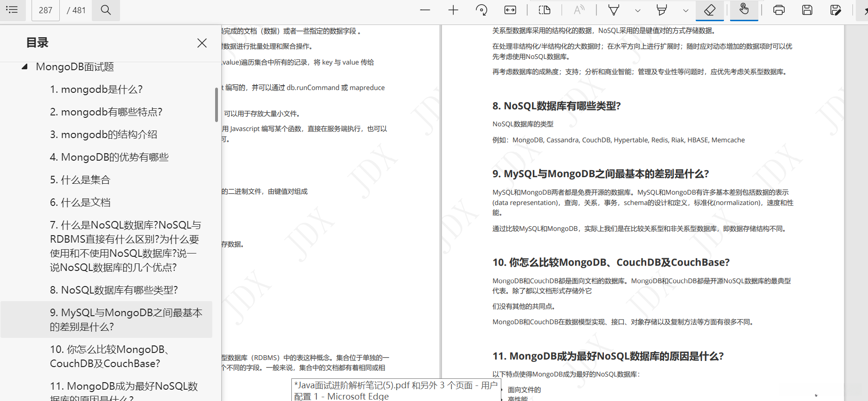Toggle the touch writing hand tool

744,10
